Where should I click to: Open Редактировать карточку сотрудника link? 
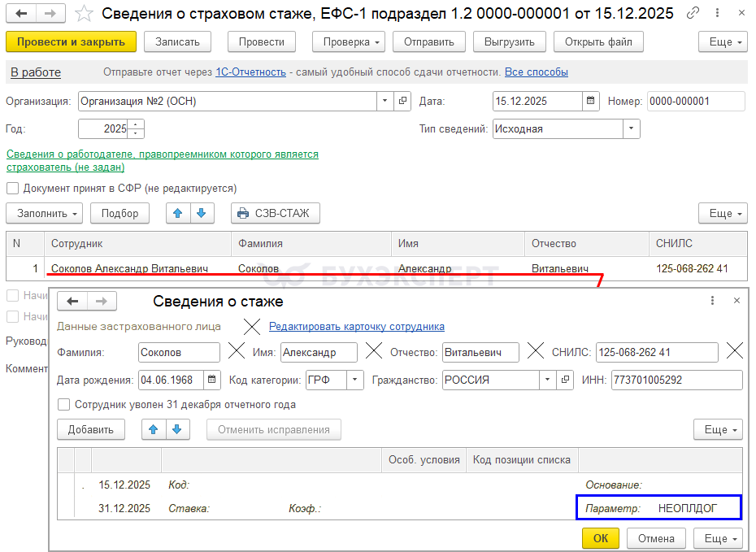pos(357,326)
